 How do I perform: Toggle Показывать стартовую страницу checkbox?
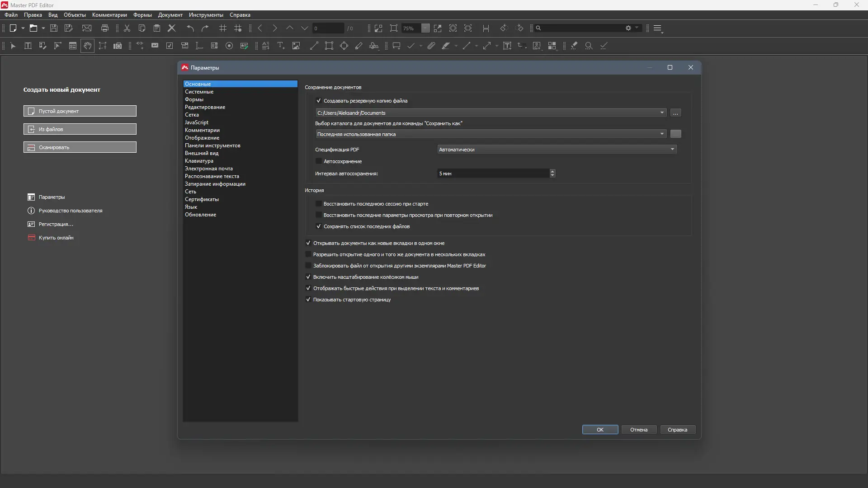(308, 300)
